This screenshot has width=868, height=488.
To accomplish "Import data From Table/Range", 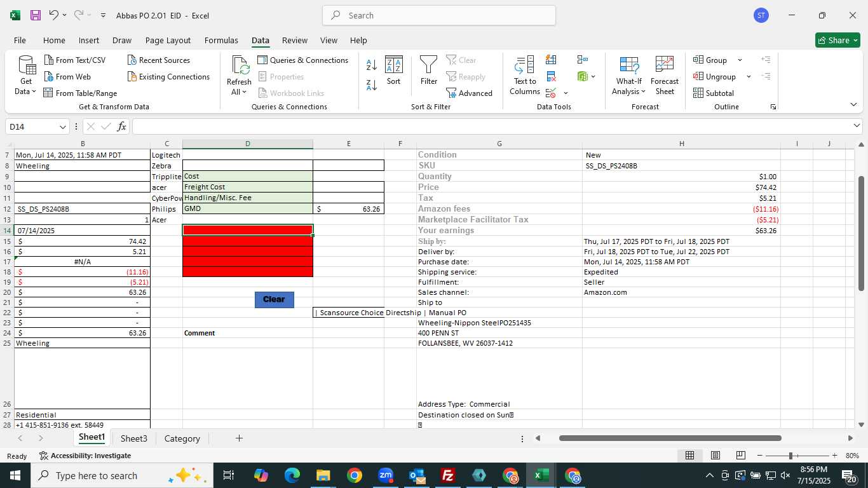I will click(x=80, y=93).
